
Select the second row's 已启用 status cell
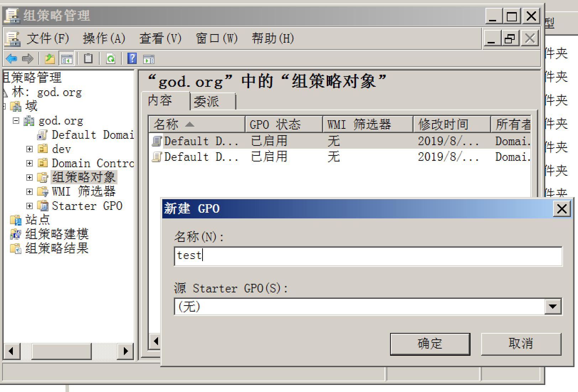click(269, 157)
